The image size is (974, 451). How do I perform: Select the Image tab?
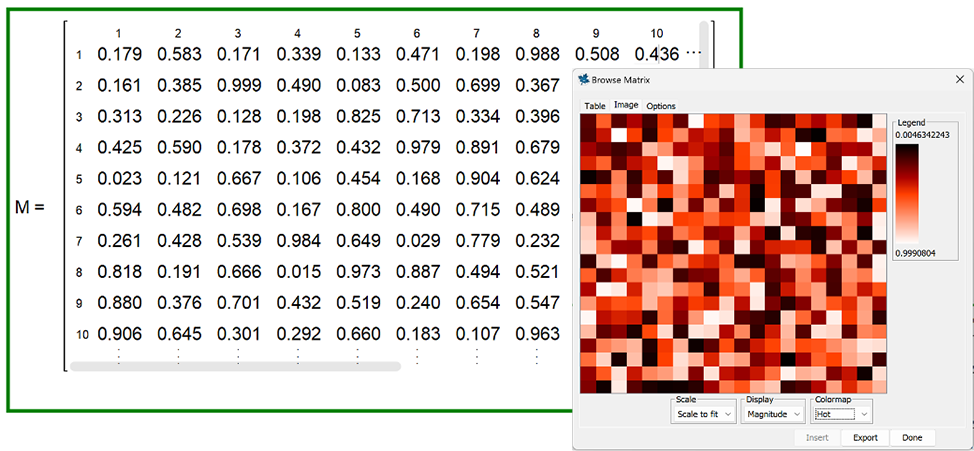pos(626,105)
